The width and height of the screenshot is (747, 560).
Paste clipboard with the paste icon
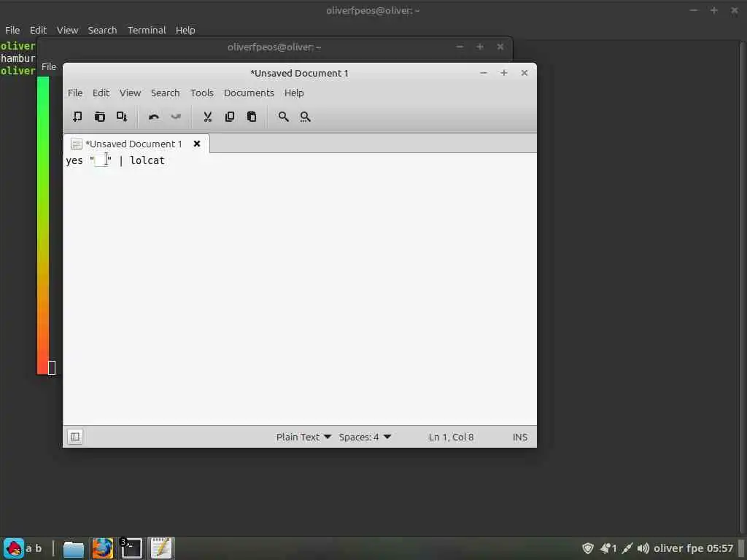point(252,117)
